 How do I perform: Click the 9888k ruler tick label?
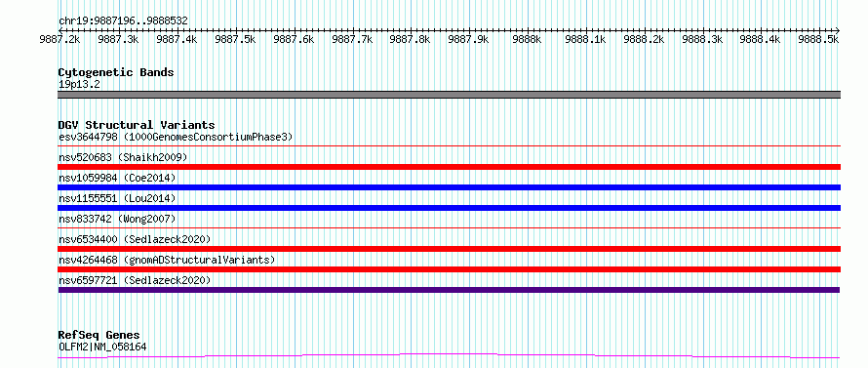[527, 39]
